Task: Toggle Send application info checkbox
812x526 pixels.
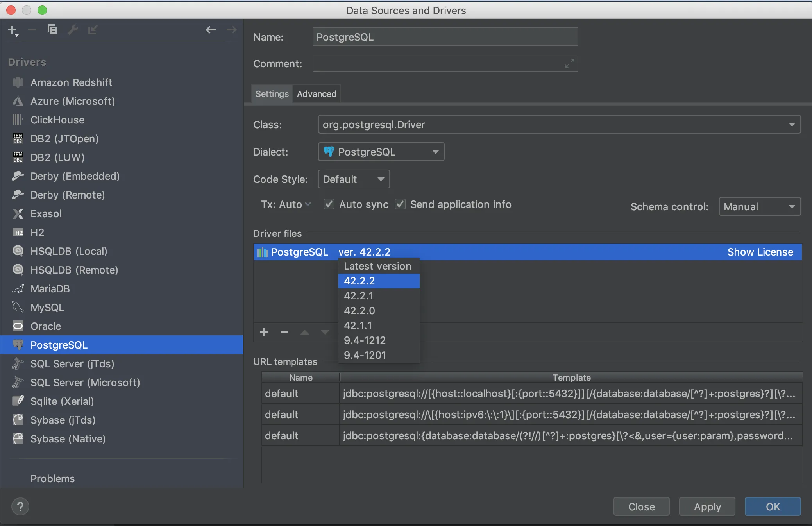Action: [400, 204]
